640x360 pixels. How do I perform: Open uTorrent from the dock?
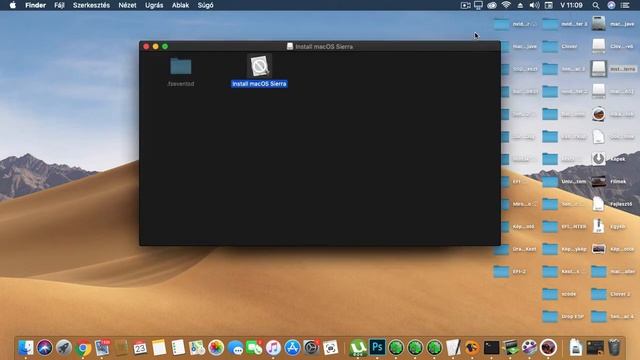pyautogui.click(x=358, y=348)
